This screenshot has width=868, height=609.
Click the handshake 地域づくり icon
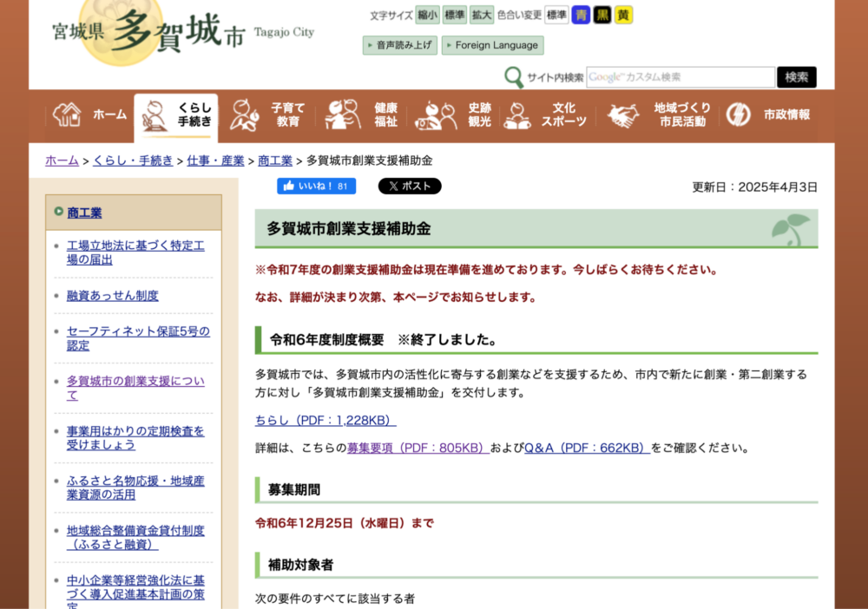click(622, 115)
